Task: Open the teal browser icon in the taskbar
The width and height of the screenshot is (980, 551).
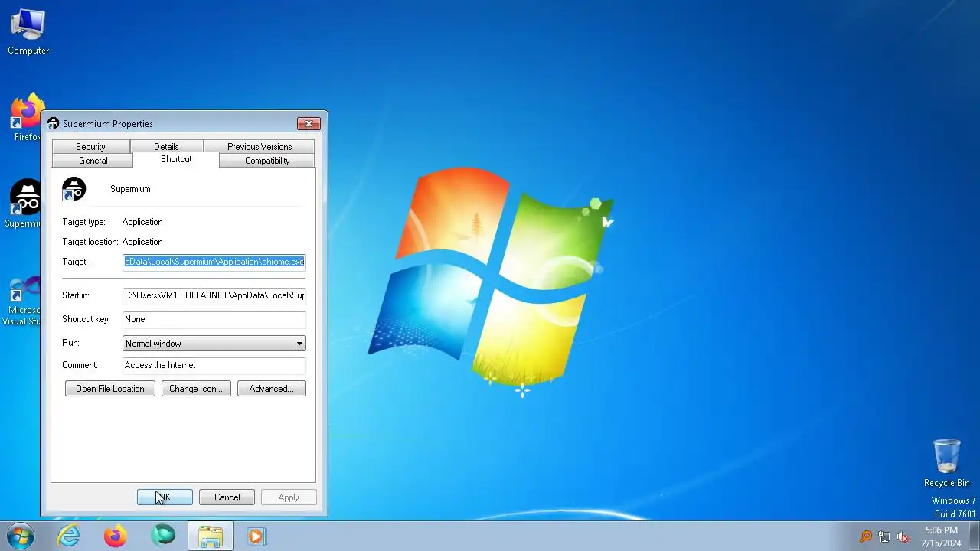Action: point(162,536)
